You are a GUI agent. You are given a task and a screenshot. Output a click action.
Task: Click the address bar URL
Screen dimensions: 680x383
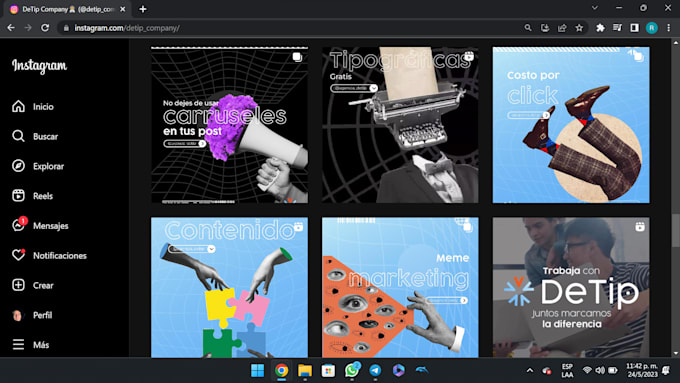click(x=127, y=28)
